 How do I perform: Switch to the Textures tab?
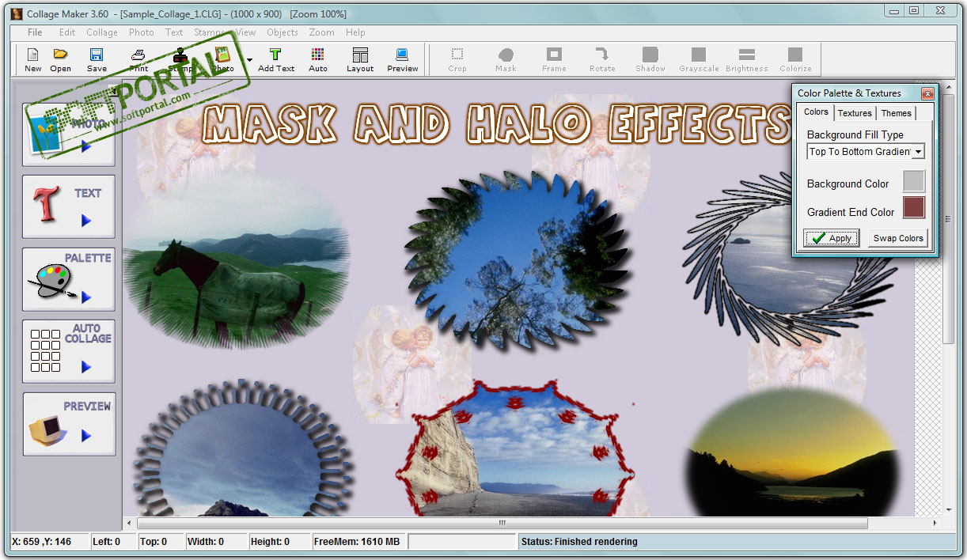pyautogui.click(x=855, y=113)
